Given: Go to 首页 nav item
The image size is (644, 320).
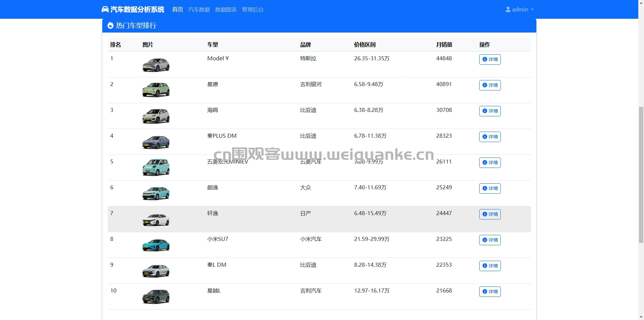Looking at the screenshot, I should (x=177, y=9).
